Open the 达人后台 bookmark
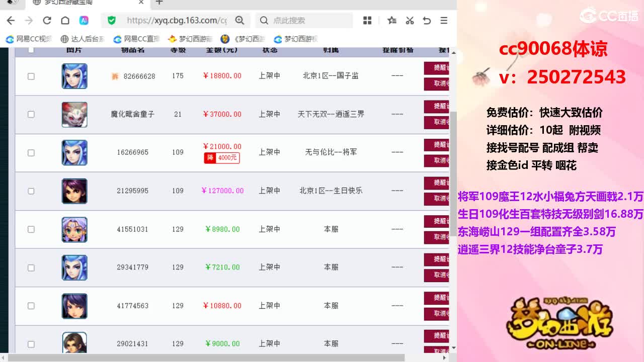This screenshot has height=362, width=644. pyautogui.click(x=83, y=39)
